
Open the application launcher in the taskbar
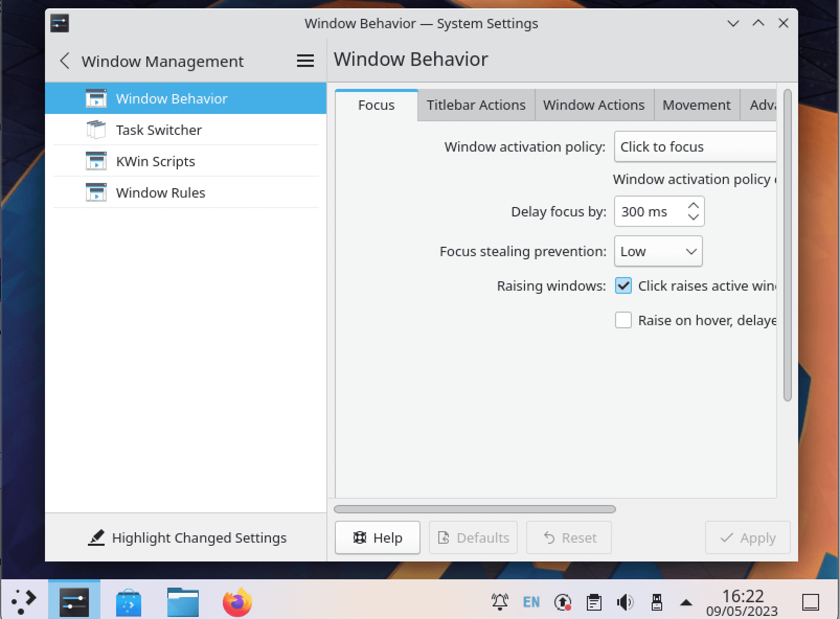pos(24,602)
